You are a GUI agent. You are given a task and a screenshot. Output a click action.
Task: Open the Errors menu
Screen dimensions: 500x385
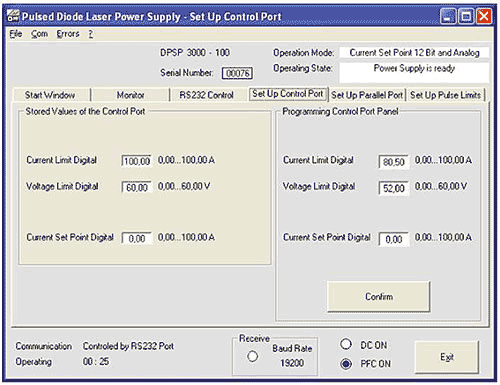click(68, 34)
